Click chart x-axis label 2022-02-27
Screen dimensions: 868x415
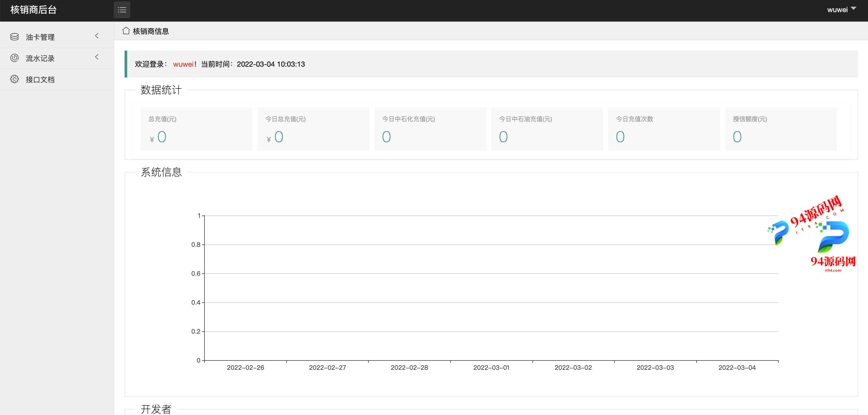point(327,367)
